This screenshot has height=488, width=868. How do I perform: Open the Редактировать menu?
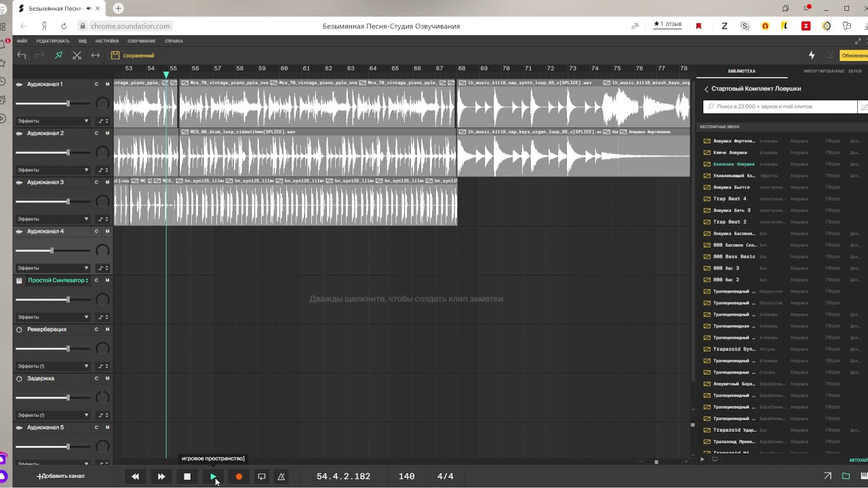point(53,41)
